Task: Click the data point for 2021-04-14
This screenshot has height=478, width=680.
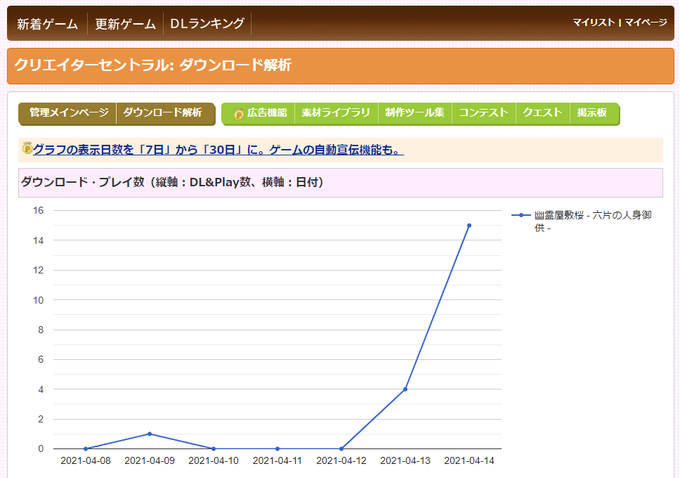Action: coord(469,226)
